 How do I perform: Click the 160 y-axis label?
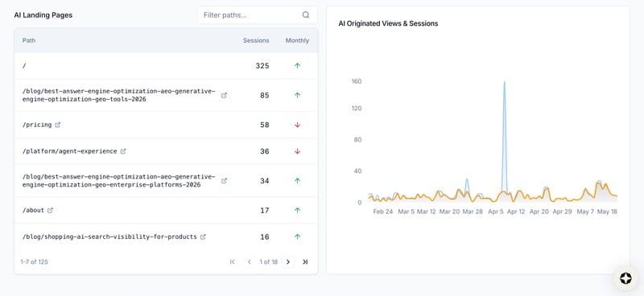click(356, 81)
